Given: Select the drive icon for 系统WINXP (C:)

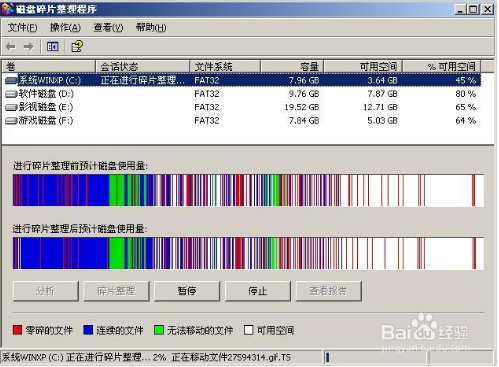Looking at the screenshot, I should pos(11,80).
